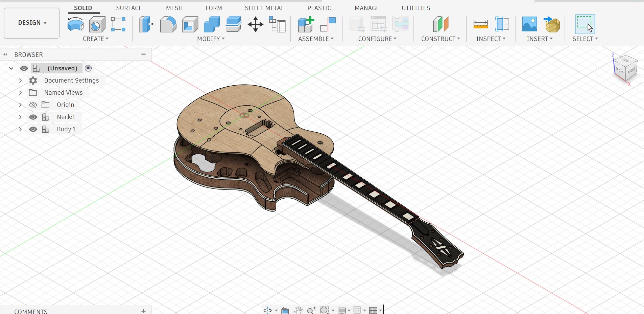This screenshot has height=314, width=644.
Task: Select the Interference inspect tool
Action: (502, 24)
